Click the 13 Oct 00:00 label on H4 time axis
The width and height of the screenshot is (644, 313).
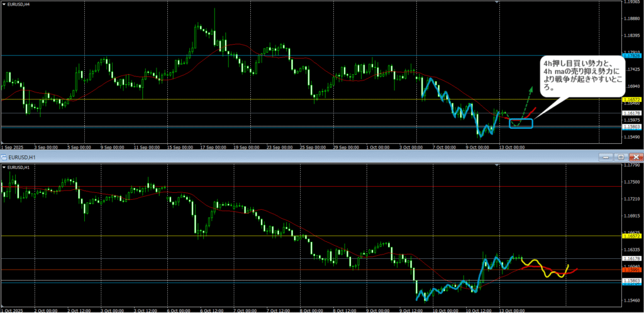(x=511, y=147)
